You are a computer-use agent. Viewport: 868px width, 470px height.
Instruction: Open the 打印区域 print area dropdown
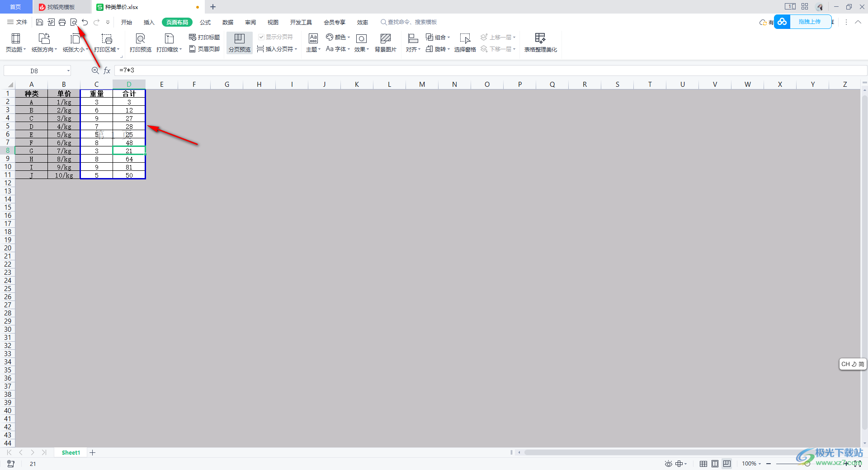107,43
